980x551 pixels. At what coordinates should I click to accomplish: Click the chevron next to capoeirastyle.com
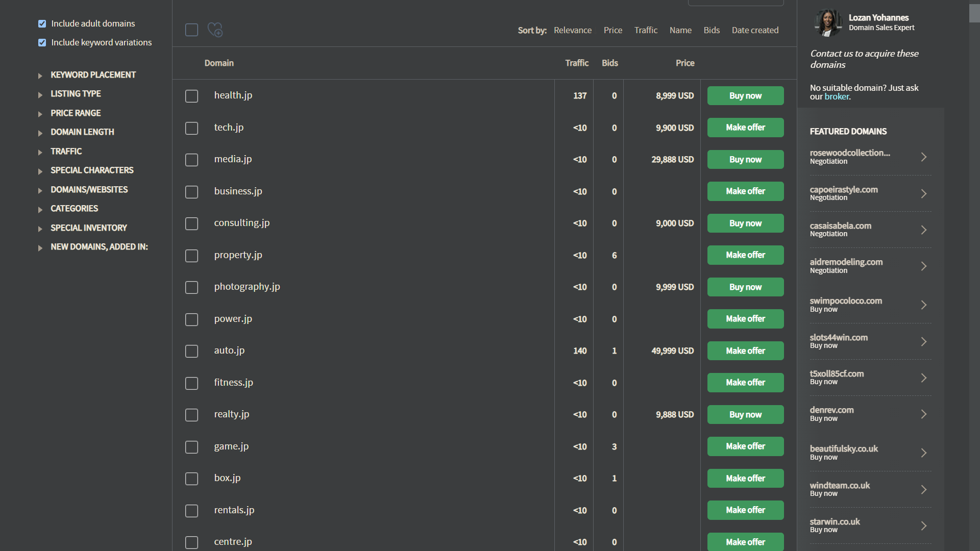point(923,194)
